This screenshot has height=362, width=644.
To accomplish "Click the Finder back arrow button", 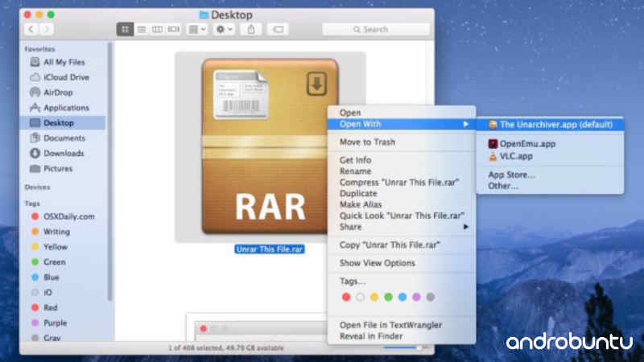I will [31, 29].
